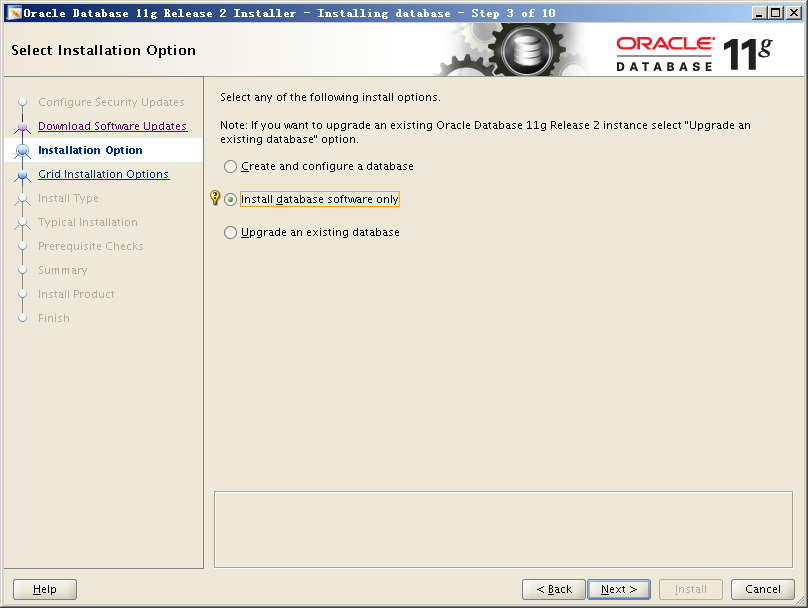
Task: Click the Download Software Updates step bullet
Action: [22, 127]
